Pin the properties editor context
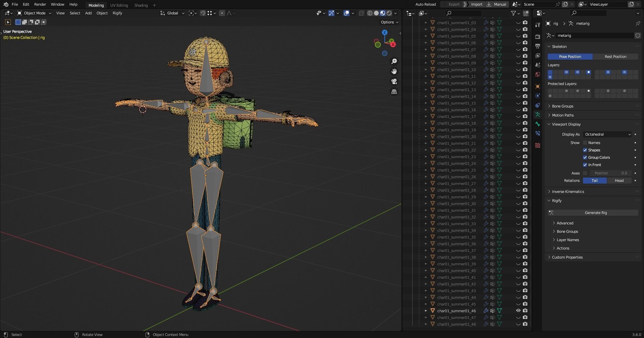644x338 pixels. tap(638, 23)
